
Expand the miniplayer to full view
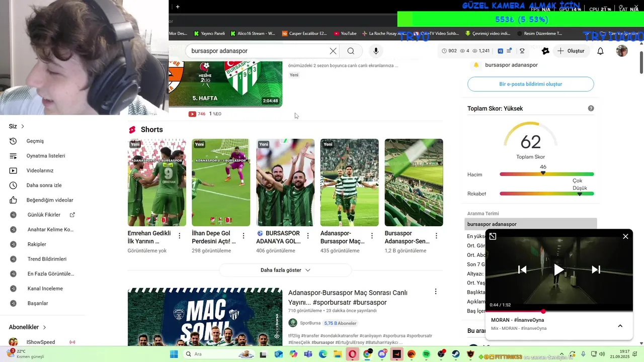493,236
